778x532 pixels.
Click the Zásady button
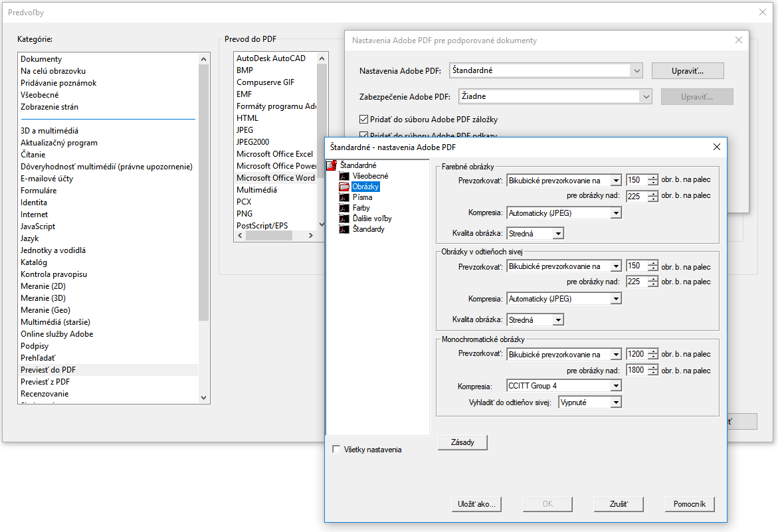click(462, 442)
